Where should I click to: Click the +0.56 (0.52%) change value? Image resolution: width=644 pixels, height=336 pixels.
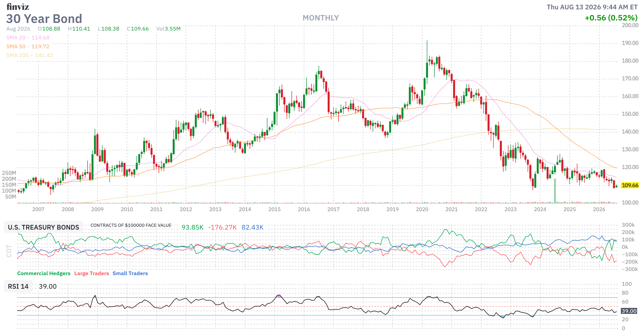pyautogui.click(x=611, y=18)
